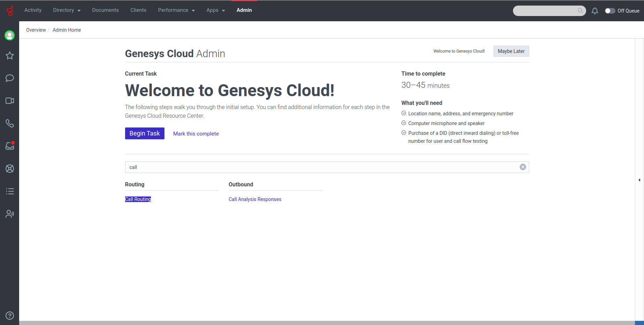Image resolution: width=644 pixels, height=325 pixels.
Task: Open the Calls phone icon
Action: coord(10,123)
